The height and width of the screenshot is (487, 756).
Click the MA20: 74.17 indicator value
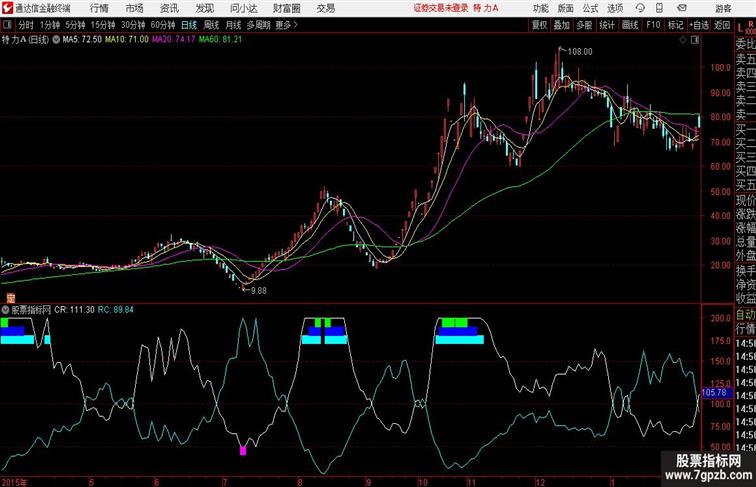pyautogui.click(x=174, y=40)
